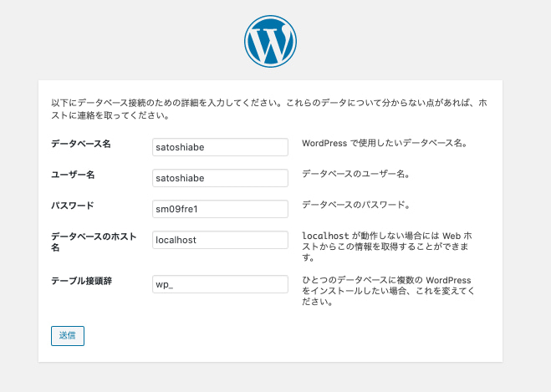Click the 'データベースのユーザー名' description text

(355, 174)
